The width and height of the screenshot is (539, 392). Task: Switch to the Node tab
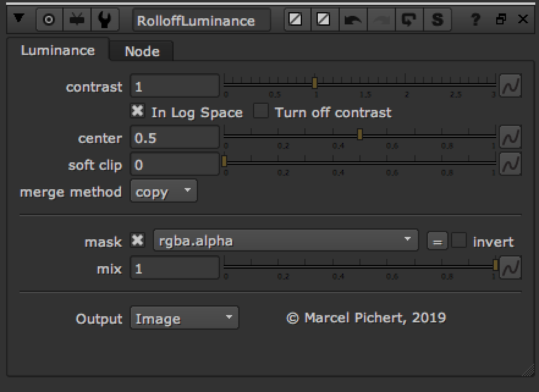142,51
